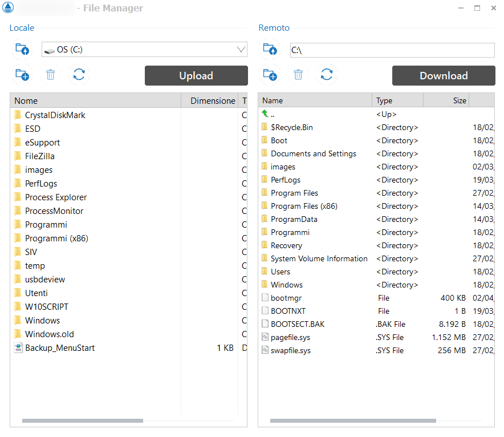Create new folder in Remoto pane
Image resolution: width=504 pixels, height=437 pixels.
(x=270, y=75)
